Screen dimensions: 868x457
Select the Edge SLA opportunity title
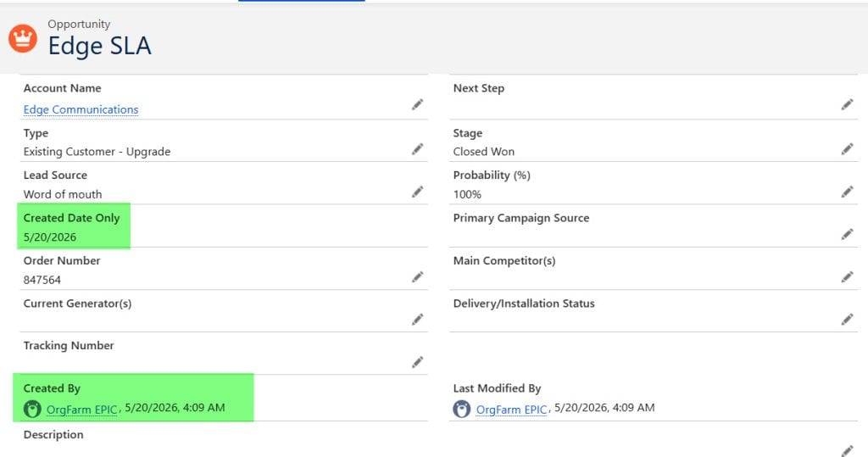coord(100,46)
